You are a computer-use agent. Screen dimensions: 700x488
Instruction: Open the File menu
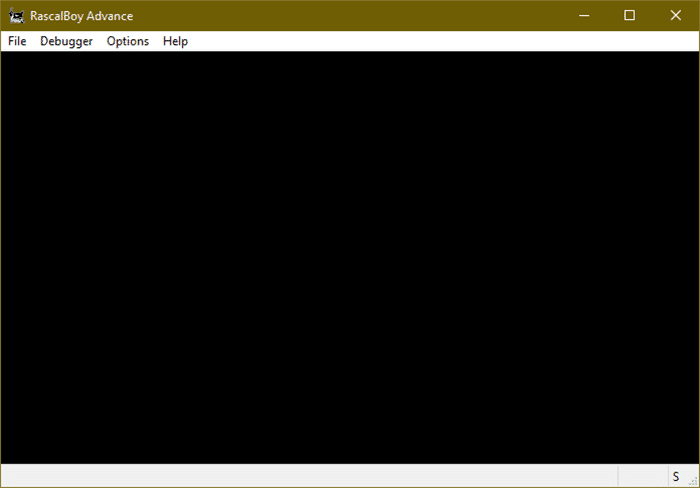(x=17, y=41)
